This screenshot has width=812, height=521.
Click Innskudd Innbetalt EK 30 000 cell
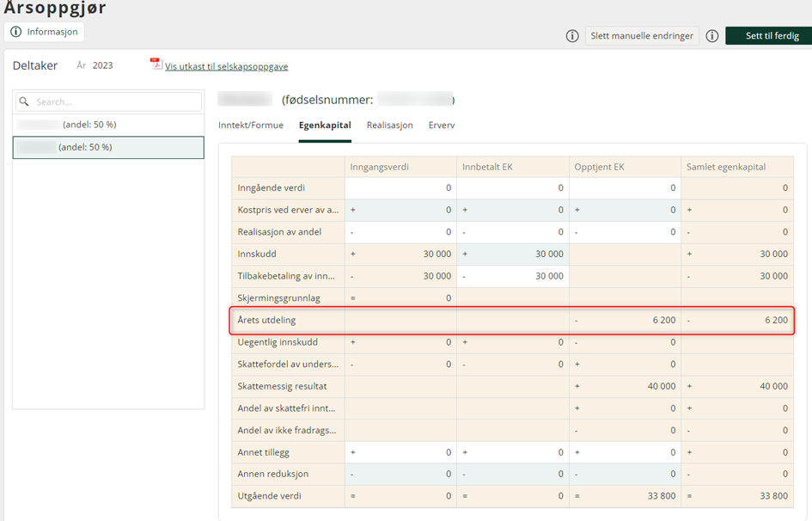tap(513, 254)
